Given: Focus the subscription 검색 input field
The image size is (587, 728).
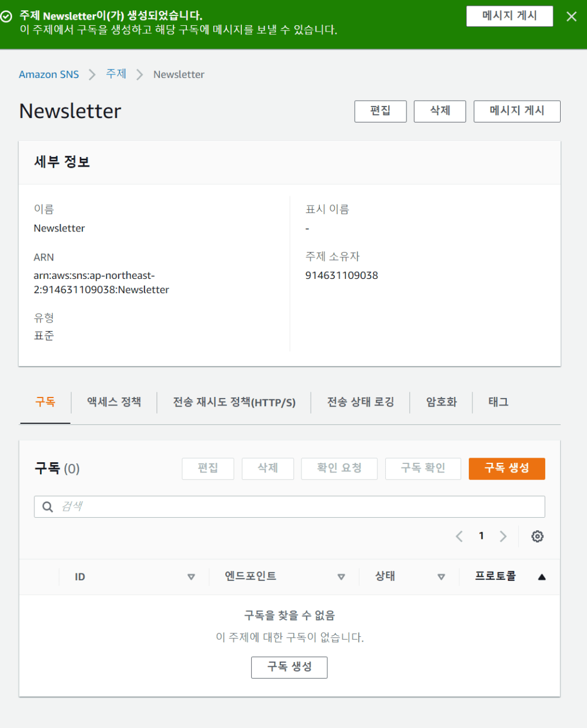Looking at the screenshot, I should (298, 507).
